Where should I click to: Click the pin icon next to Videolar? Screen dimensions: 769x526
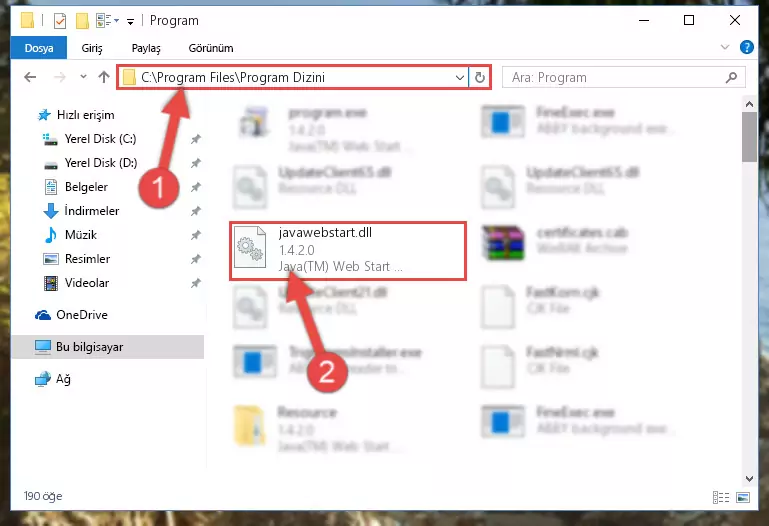point(196,283)
